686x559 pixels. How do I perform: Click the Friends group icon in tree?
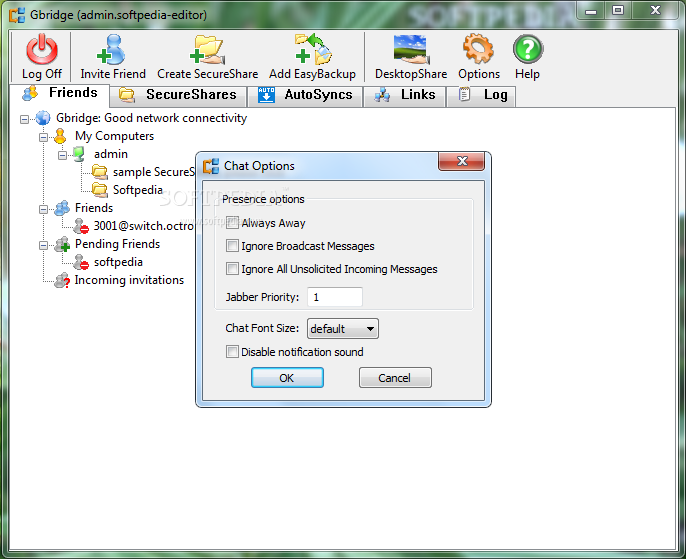click(62, 208)
